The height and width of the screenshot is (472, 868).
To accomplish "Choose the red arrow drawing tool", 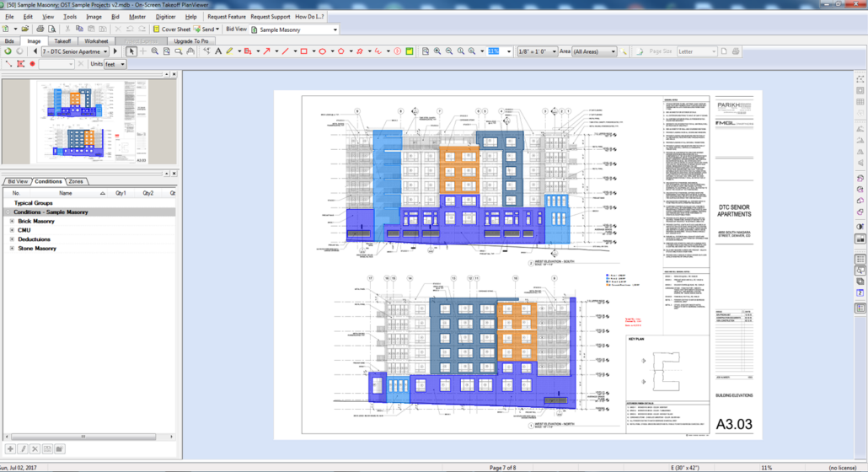I will (x=265, y=51).
